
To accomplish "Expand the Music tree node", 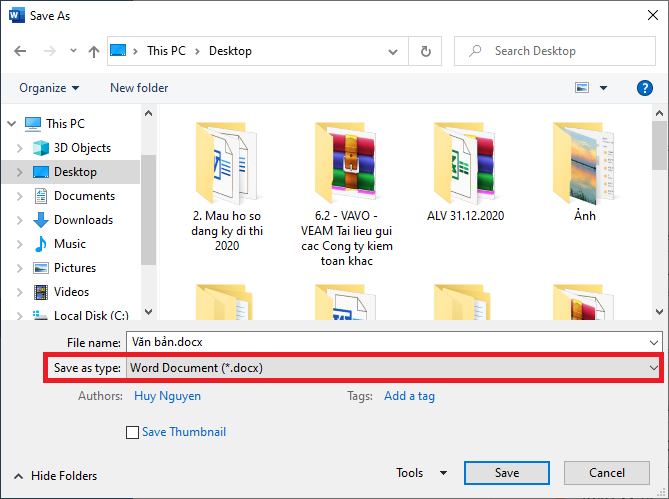I will [x=20, y=244].
